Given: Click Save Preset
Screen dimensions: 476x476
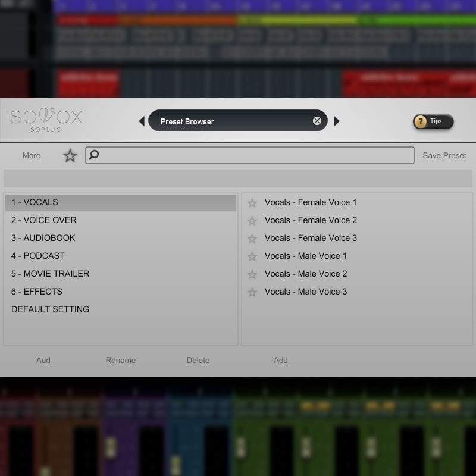Looking at the screenshot, I should 444,156.
